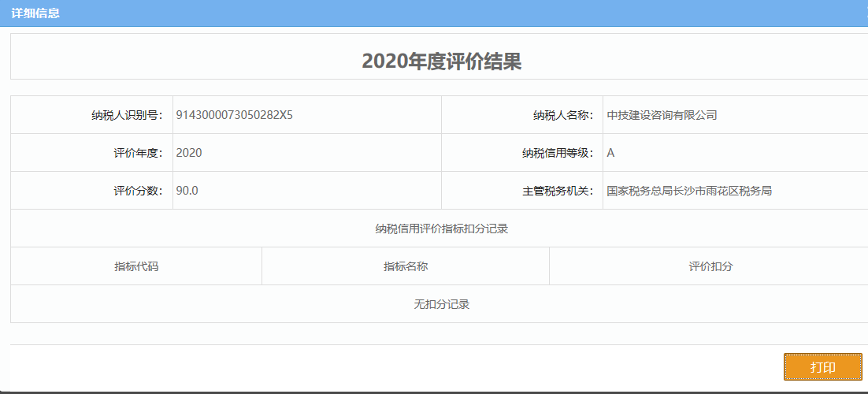
Task: Click the 纳税信用等级 label
Action: (x=558, y=153)
